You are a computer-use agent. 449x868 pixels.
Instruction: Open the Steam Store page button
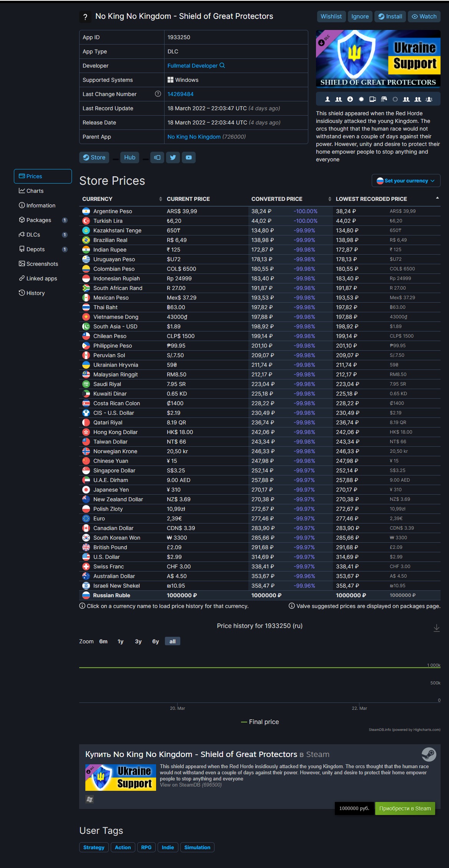point(94,157)
